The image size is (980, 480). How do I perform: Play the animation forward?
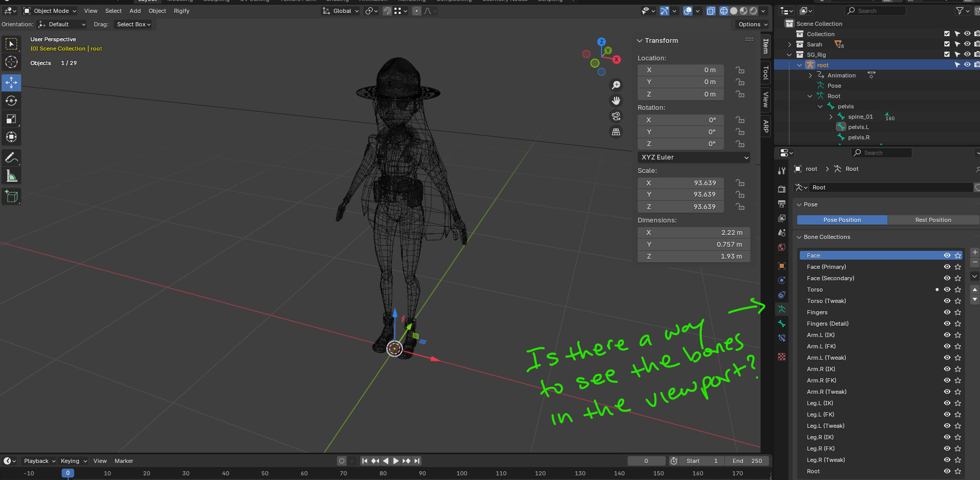coord(396,461)
